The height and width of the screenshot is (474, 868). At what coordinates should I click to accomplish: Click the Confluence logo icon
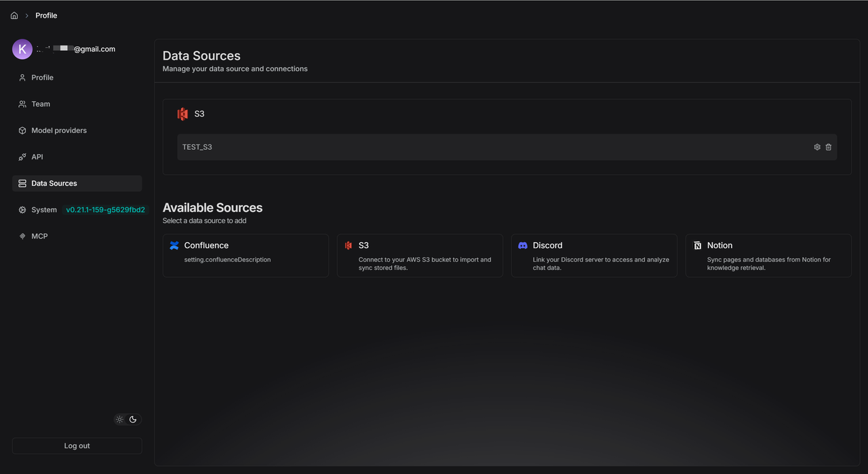click(174, 245)
